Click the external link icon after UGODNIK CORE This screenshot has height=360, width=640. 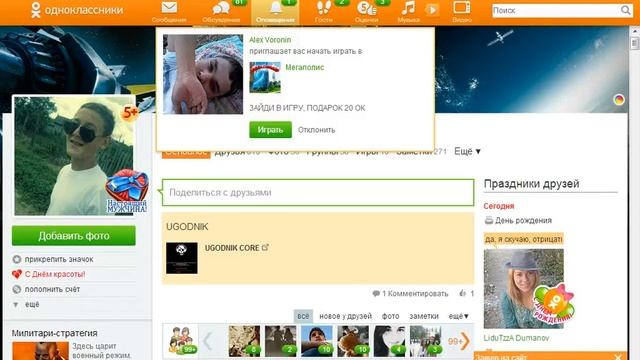265,247
